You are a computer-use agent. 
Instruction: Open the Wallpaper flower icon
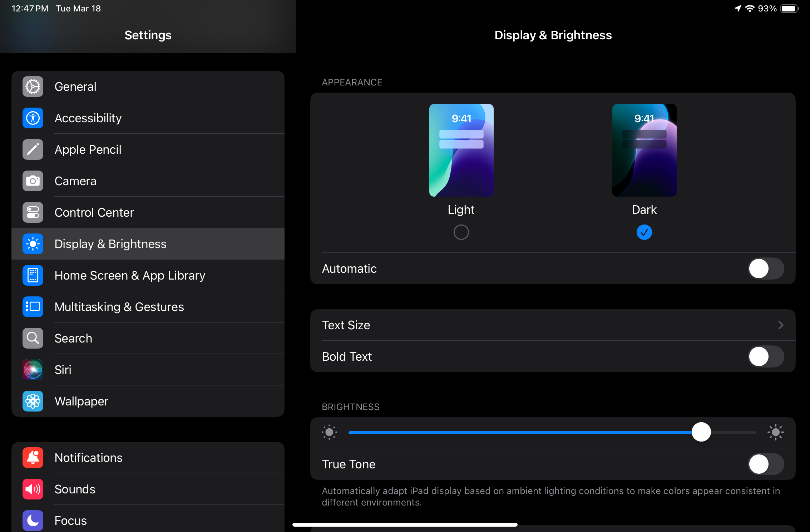pos(33,401)
